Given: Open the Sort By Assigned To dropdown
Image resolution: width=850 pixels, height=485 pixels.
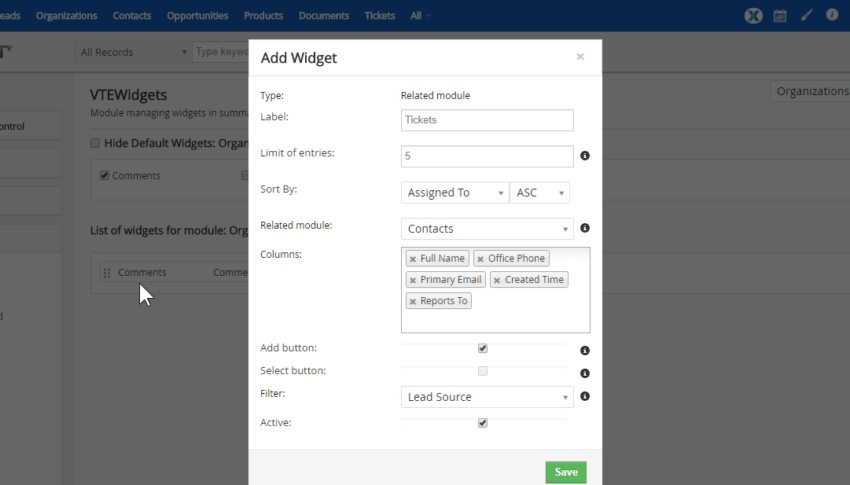Looking at the screenshot, I should [x=455, y=193].
